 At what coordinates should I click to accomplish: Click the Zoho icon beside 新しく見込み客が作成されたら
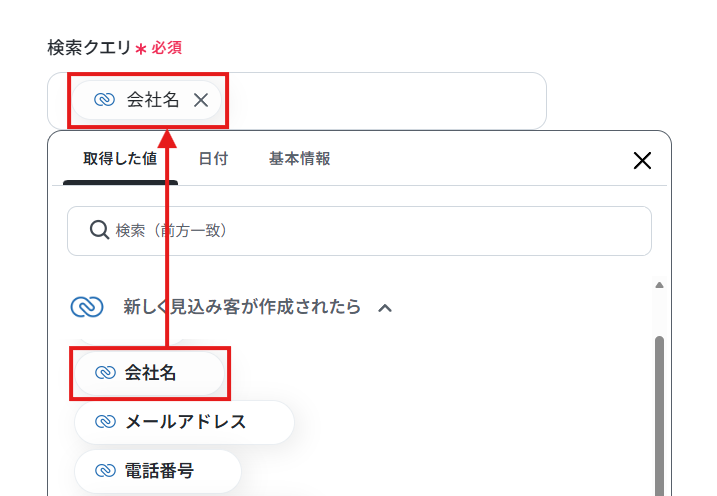click(87, 307)
